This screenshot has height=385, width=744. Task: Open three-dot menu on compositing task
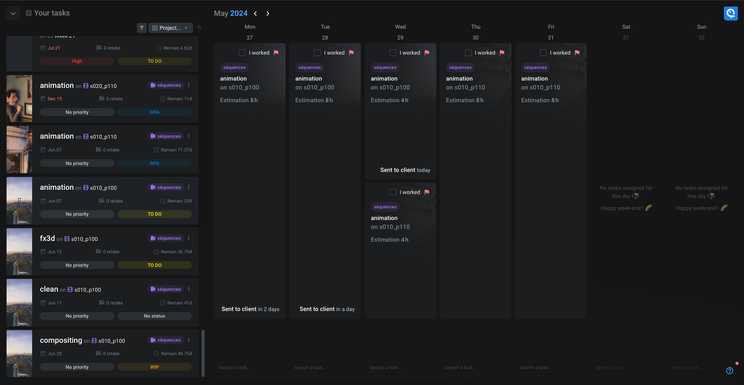click(188, 340)
